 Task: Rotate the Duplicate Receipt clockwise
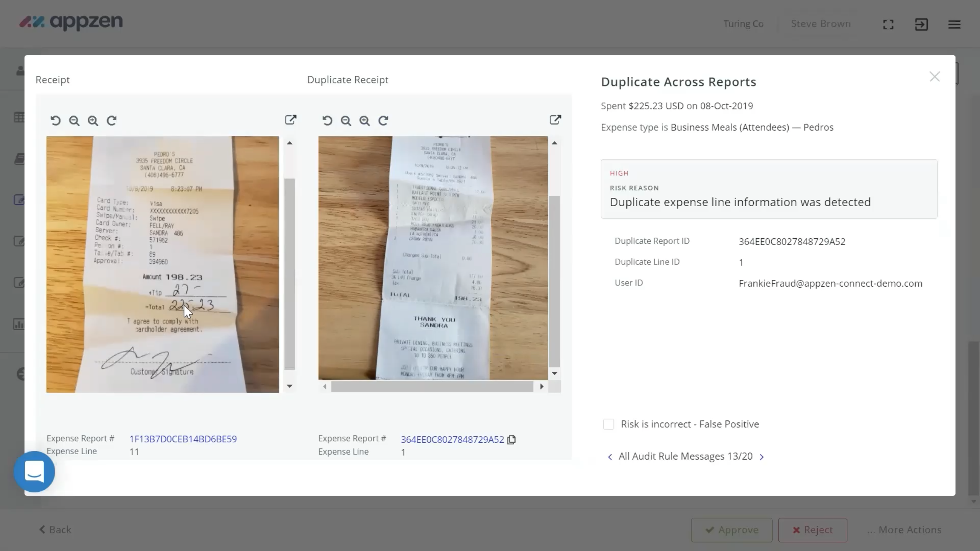pyautogui.click(x=384, y=121)
